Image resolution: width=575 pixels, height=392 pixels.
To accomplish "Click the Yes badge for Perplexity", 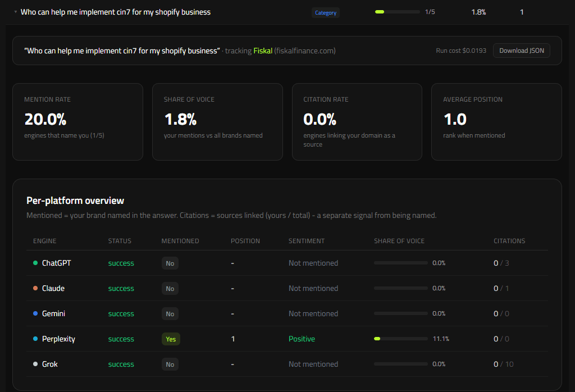I will click(171, 339).
